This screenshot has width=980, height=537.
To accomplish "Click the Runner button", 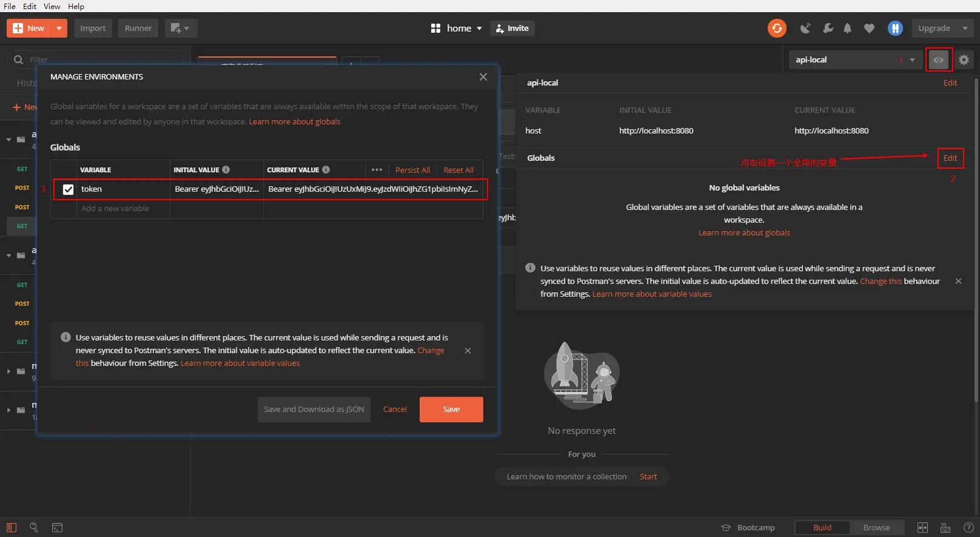I will click(x=138, y=28).
